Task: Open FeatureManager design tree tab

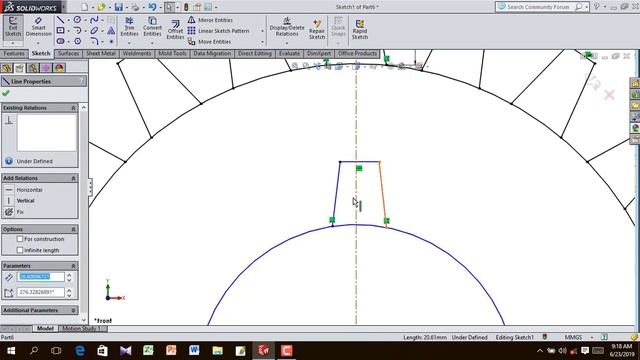Action: pyautogui.click(x=7, y=68)
